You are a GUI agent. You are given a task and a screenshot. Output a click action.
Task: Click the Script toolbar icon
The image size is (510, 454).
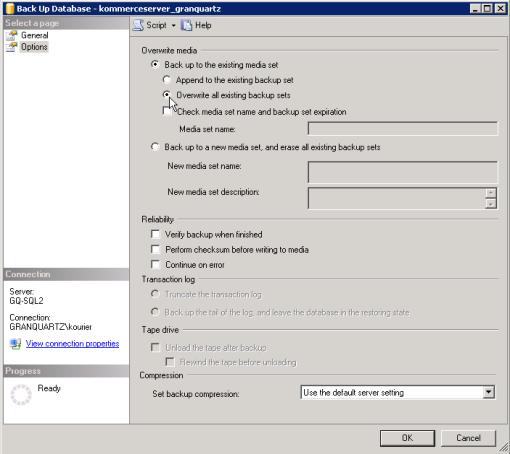point(138,25)
